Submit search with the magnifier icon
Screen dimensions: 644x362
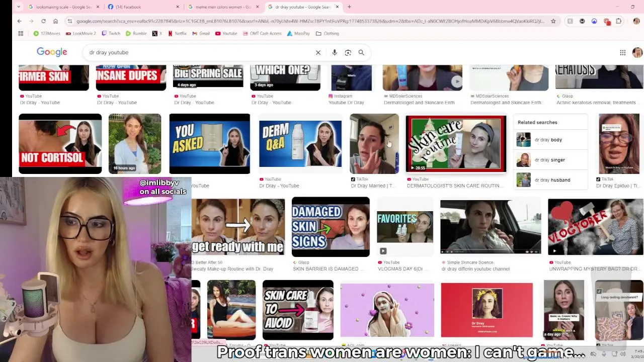click(x=361, y=52)
